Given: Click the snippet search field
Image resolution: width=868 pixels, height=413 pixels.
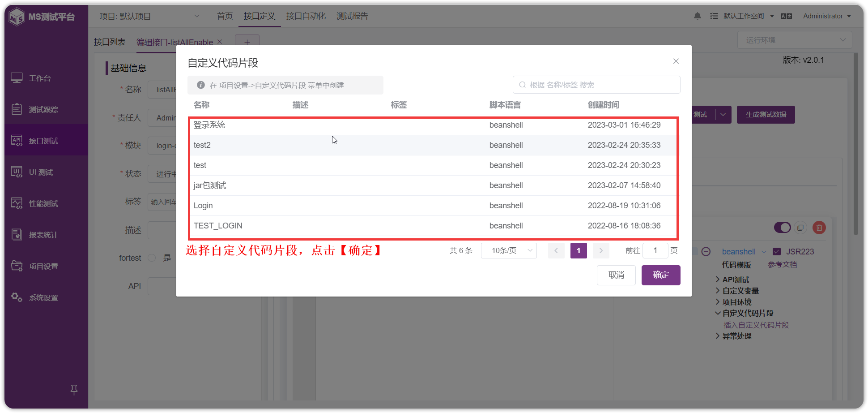Looking at the screenshot, I should pyautogui.click(x=596, y=85).
